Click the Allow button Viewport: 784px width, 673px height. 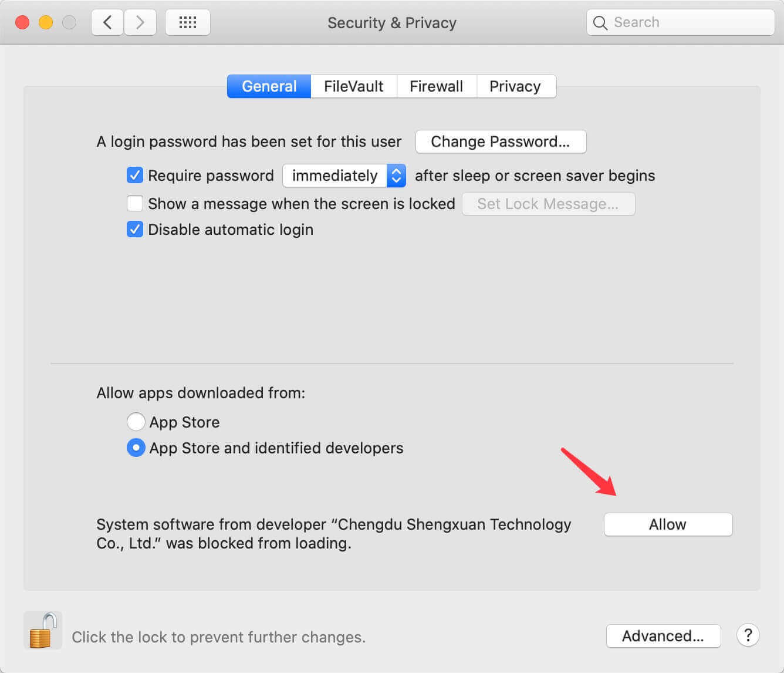668,524
